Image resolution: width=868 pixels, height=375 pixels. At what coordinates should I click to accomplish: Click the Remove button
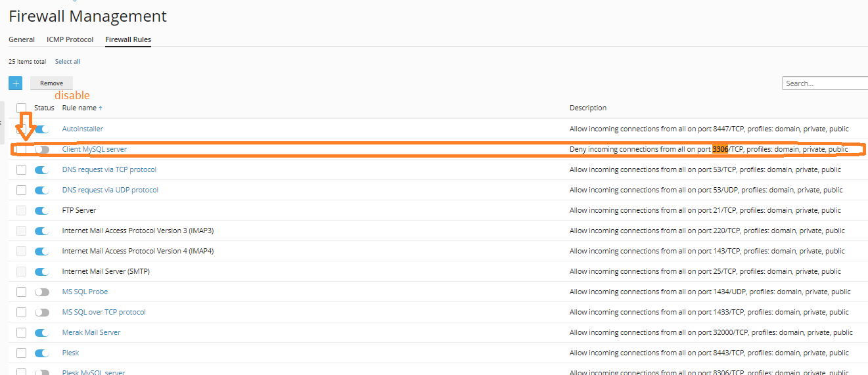pos(51,83)
